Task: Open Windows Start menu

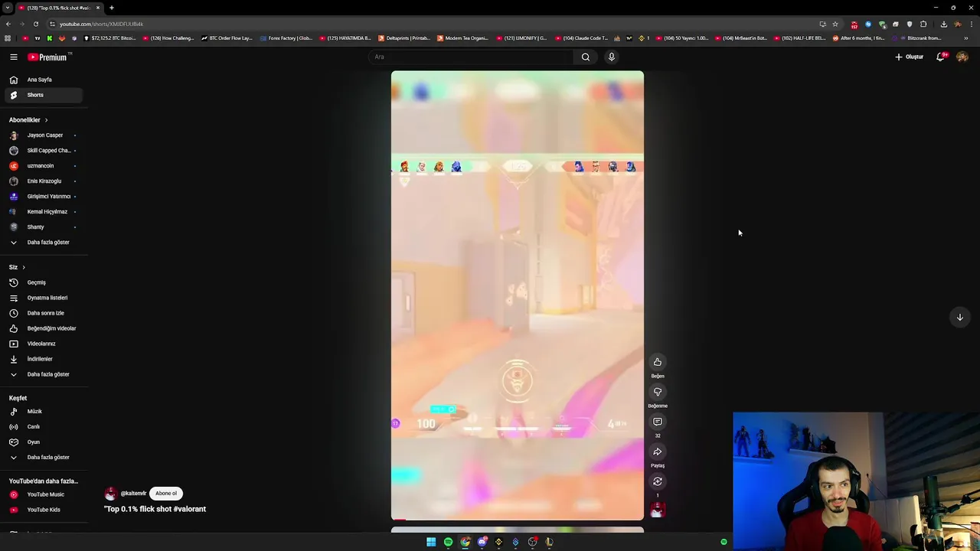Action: point(431,542)
